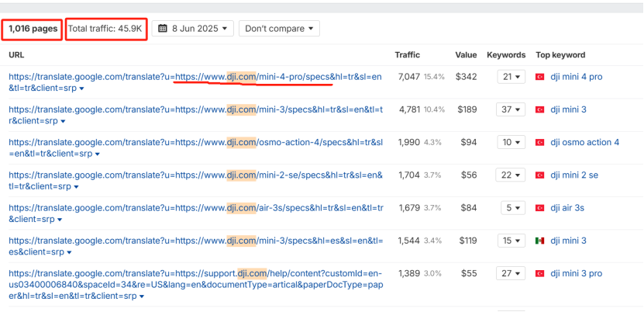644x312 pixels.
Task: Sort by the Value column header
Action: (x=466, y=55)
